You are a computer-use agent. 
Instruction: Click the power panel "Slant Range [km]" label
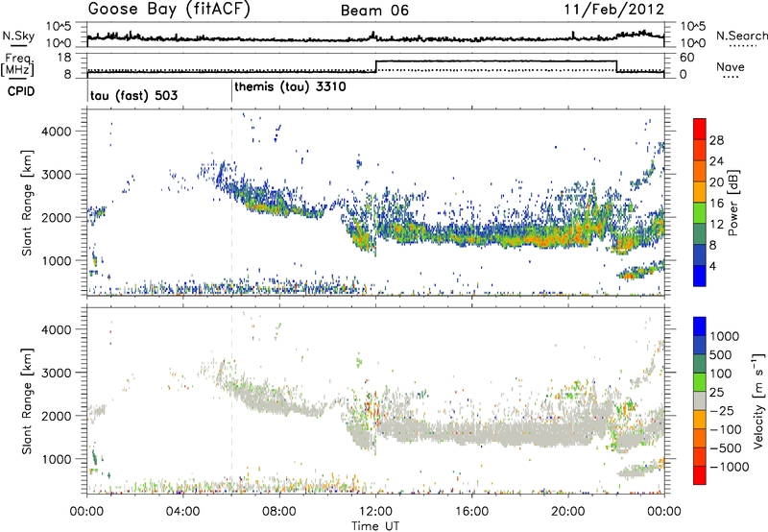click(x=27, y=203)
